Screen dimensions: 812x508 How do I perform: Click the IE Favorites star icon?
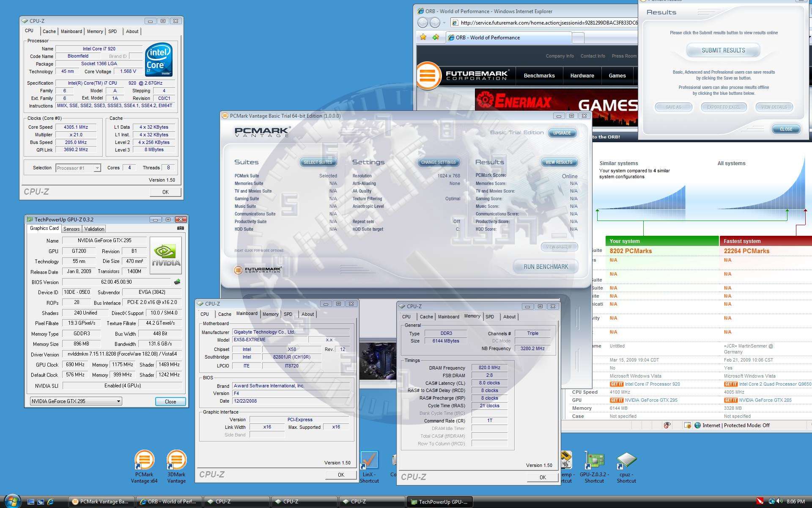tap(423, 37)
